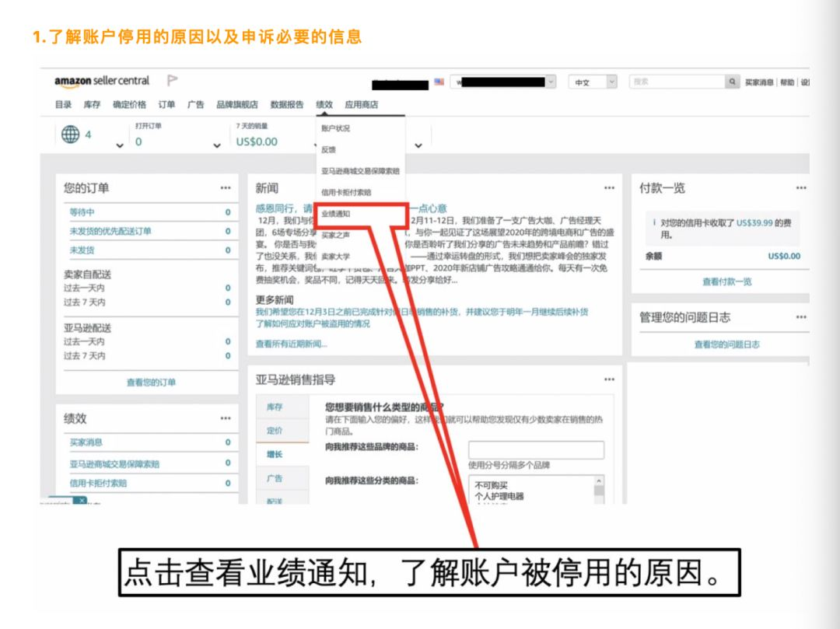Expand the 打开订单 chevron

217,145
